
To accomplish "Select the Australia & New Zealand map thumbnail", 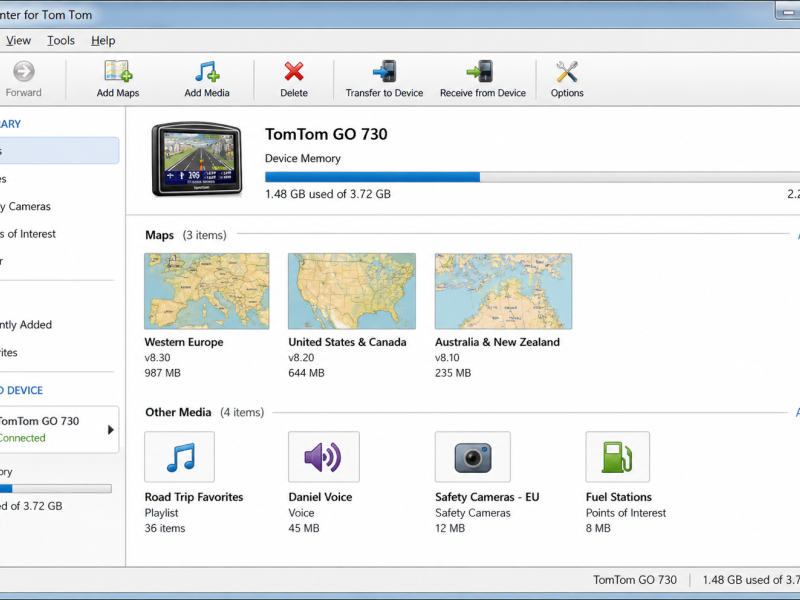I will pyautogui.click(x=503, y=291).
